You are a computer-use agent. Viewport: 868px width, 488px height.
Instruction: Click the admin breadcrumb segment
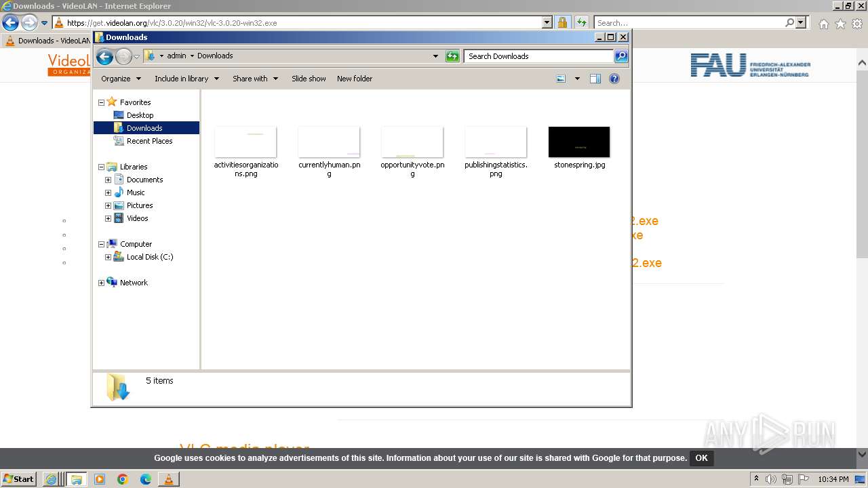click(176, 56)
